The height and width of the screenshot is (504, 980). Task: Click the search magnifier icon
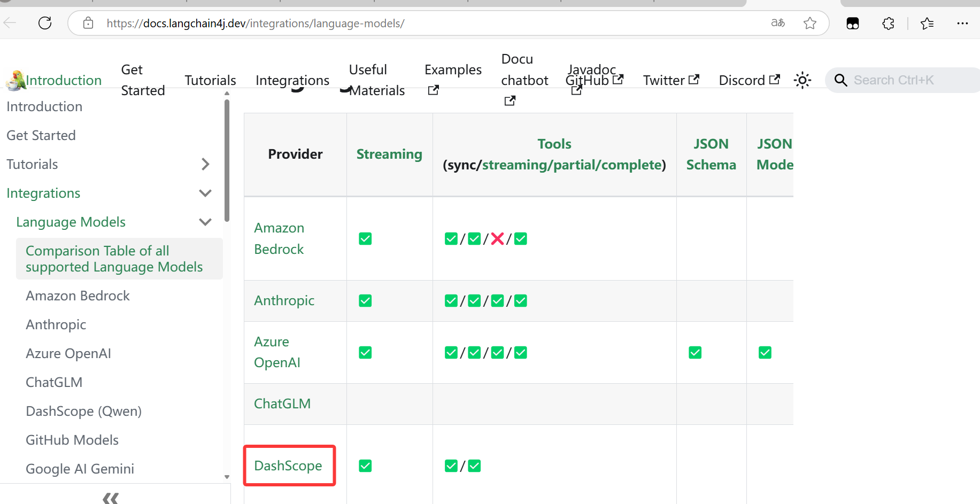pyautogui.click(x=840, y=80)
